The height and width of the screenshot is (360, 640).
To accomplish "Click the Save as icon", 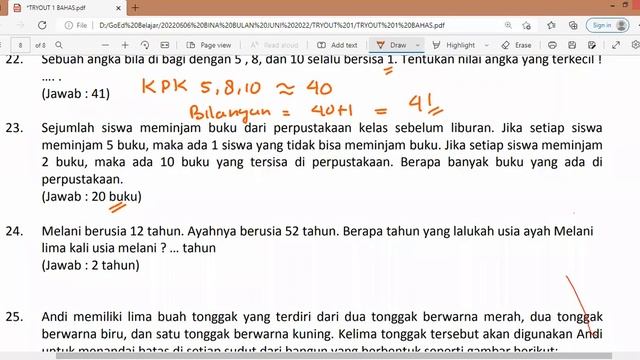I will 592,45.
